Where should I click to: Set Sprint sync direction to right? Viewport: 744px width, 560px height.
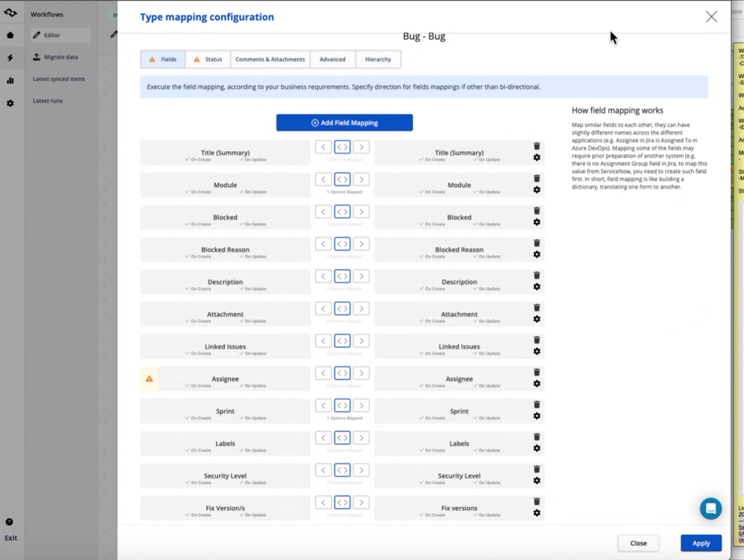coord(361,405)
